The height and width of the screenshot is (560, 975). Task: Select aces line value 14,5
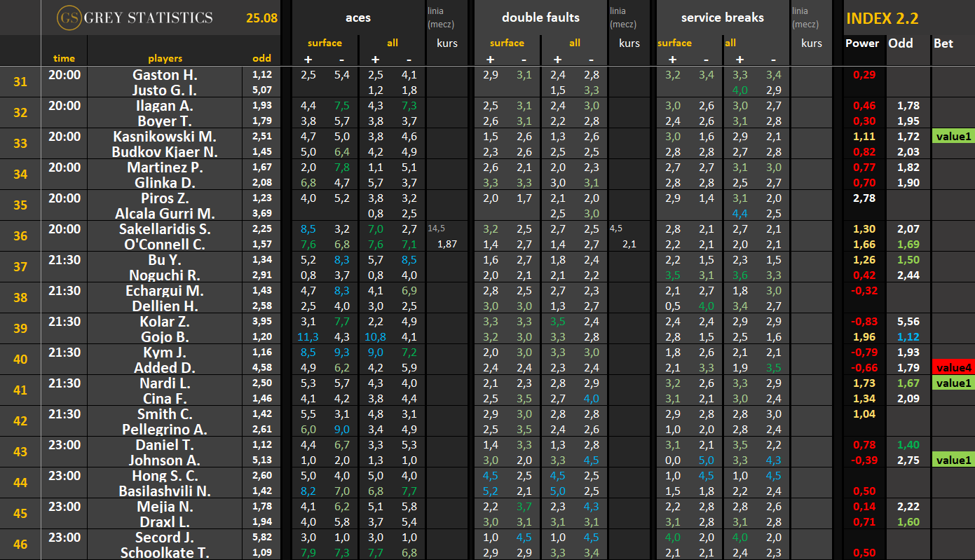pos(436,228)
